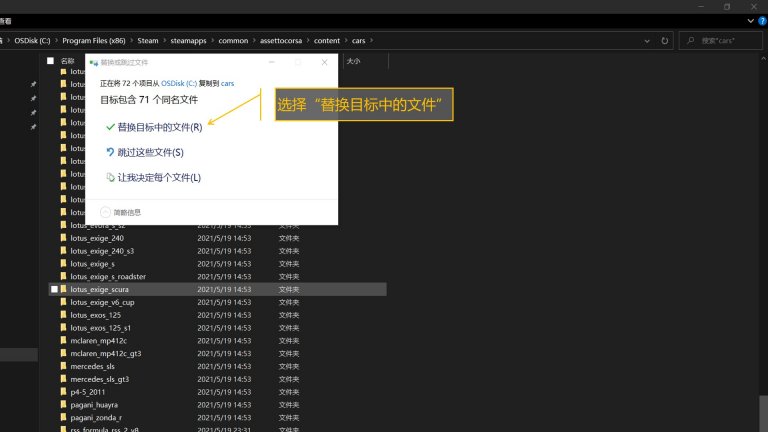
Task: Click folder icon of mercedes_sls_gt3
Action: (x=63, y=379)
